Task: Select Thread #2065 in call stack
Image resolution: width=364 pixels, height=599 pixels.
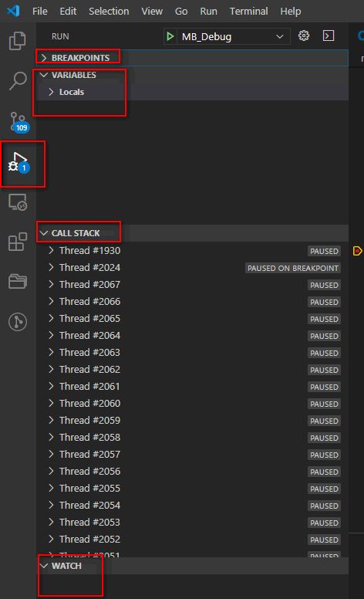Action: coord(192,319)
